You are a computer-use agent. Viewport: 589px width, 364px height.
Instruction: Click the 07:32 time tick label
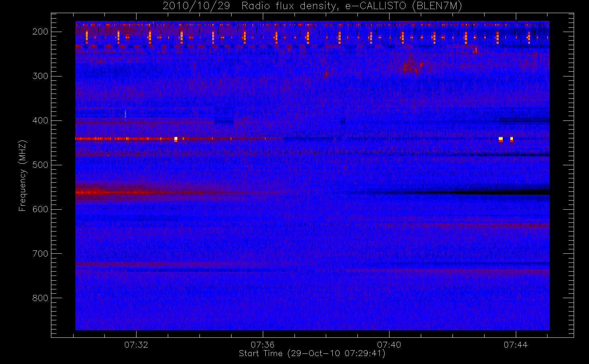coord(136,345)
